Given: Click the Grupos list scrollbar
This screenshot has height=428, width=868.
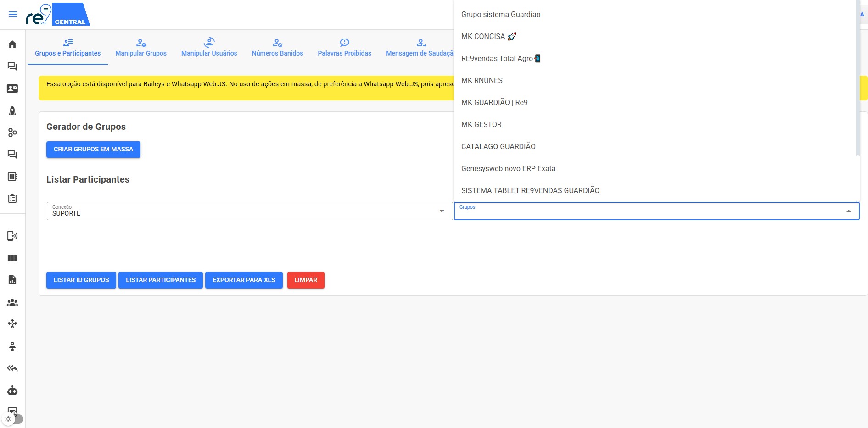Looking at the screenshot, I should (x=858, y=78).
